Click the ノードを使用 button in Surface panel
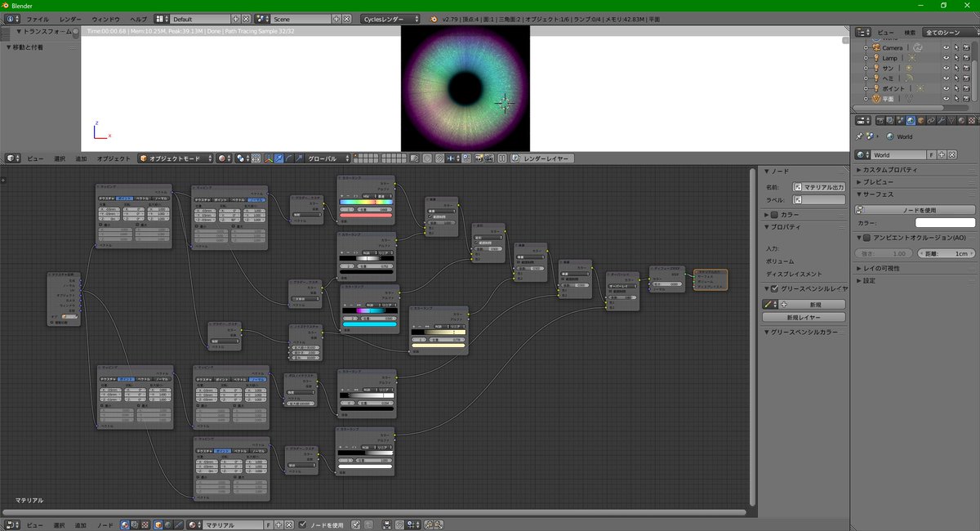 click(x=915, y=210)
